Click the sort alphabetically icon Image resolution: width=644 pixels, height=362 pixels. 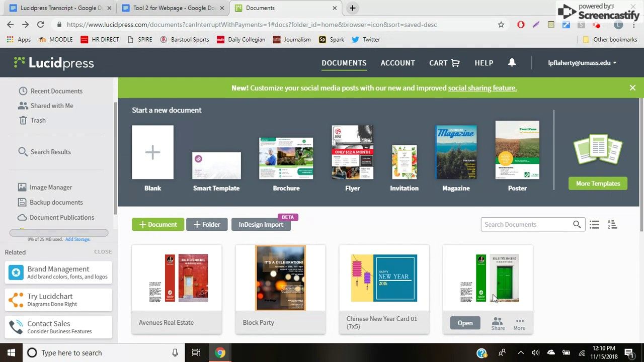612,225
